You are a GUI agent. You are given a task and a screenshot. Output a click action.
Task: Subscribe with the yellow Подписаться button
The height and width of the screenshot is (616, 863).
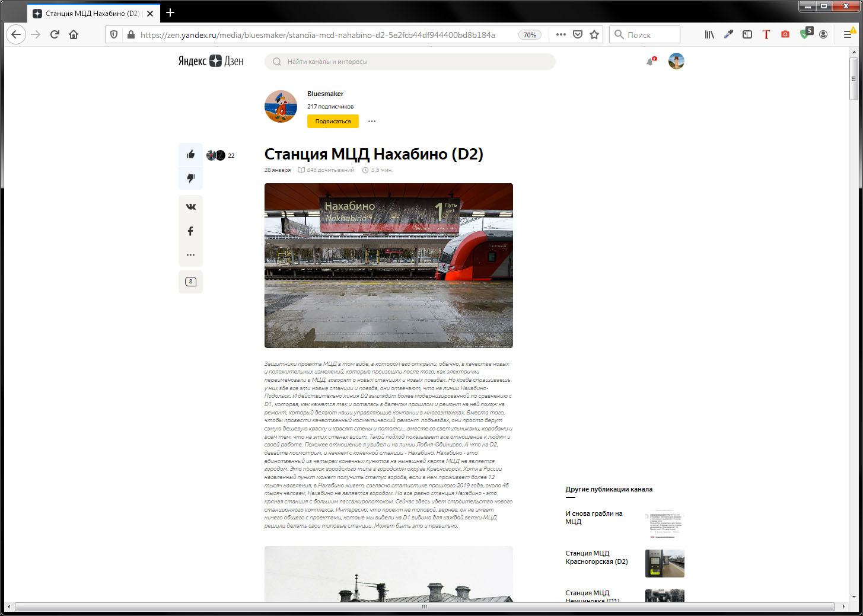click(x=333, y=121)
